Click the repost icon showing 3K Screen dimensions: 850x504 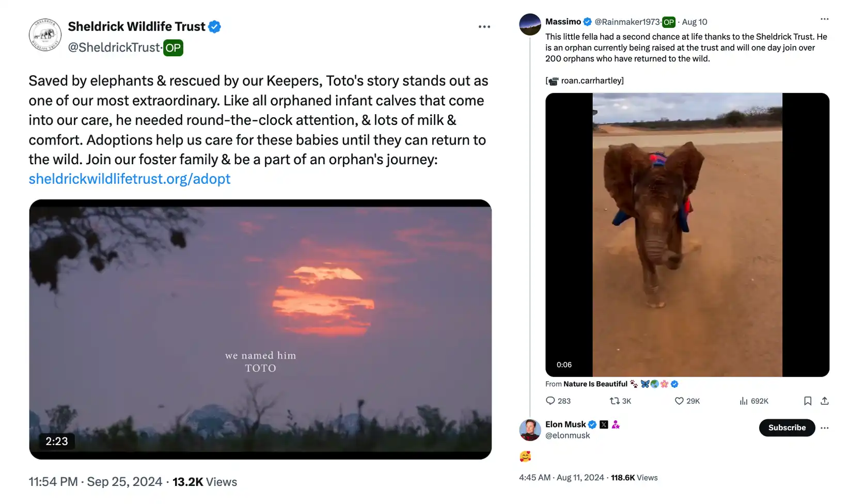(x=615, y=401)
